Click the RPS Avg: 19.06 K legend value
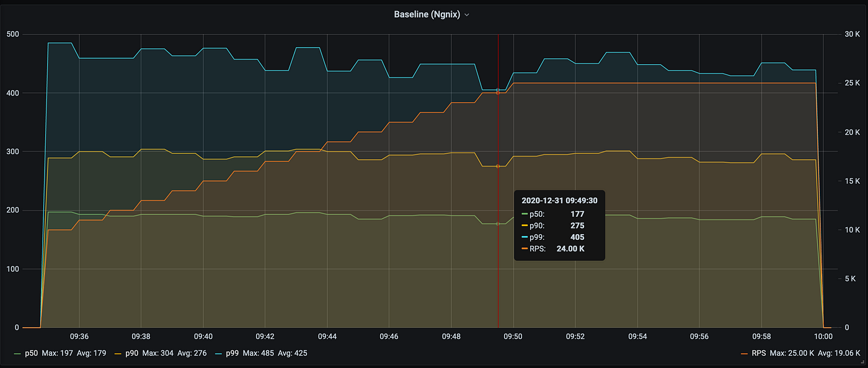 (839, 353)
